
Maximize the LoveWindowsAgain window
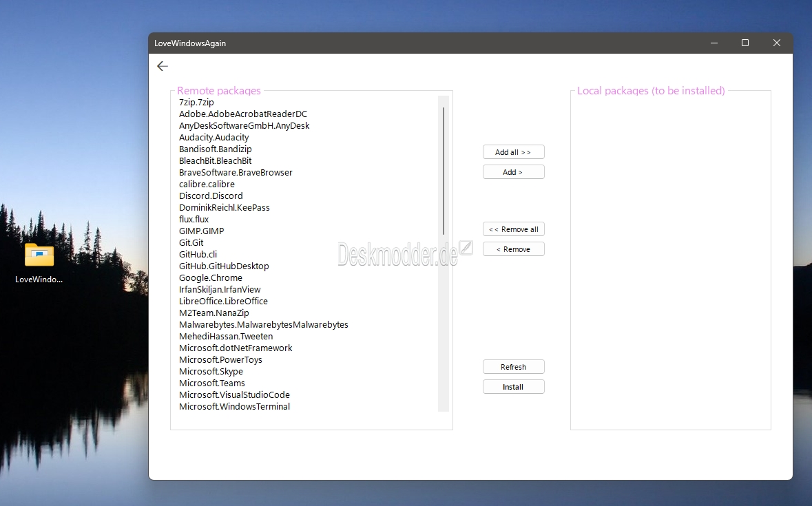coord(745,43)
